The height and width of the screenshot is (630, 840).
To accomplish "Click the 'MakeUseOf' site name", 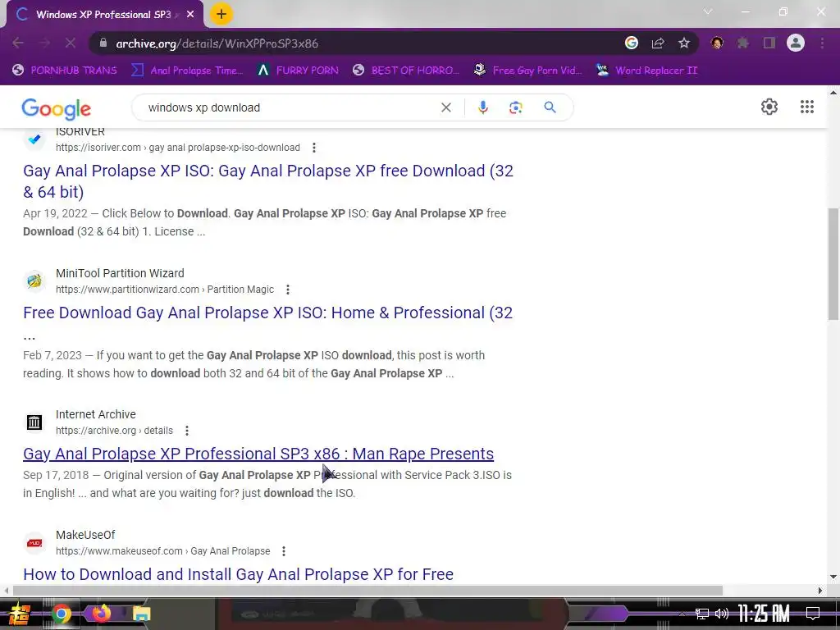I will 85,535.
